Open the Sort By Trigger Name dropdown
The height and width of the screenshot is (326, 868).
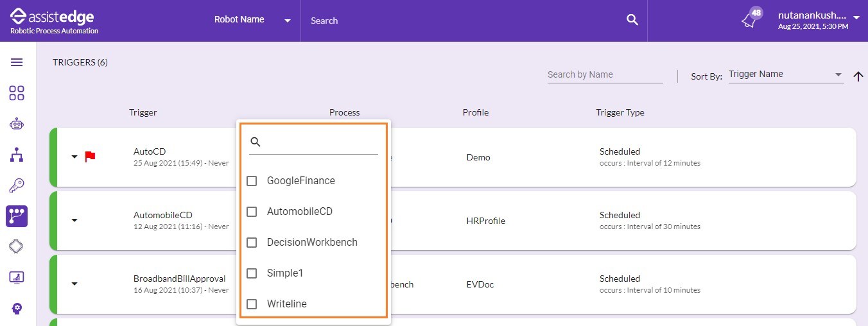click(786, 75)
